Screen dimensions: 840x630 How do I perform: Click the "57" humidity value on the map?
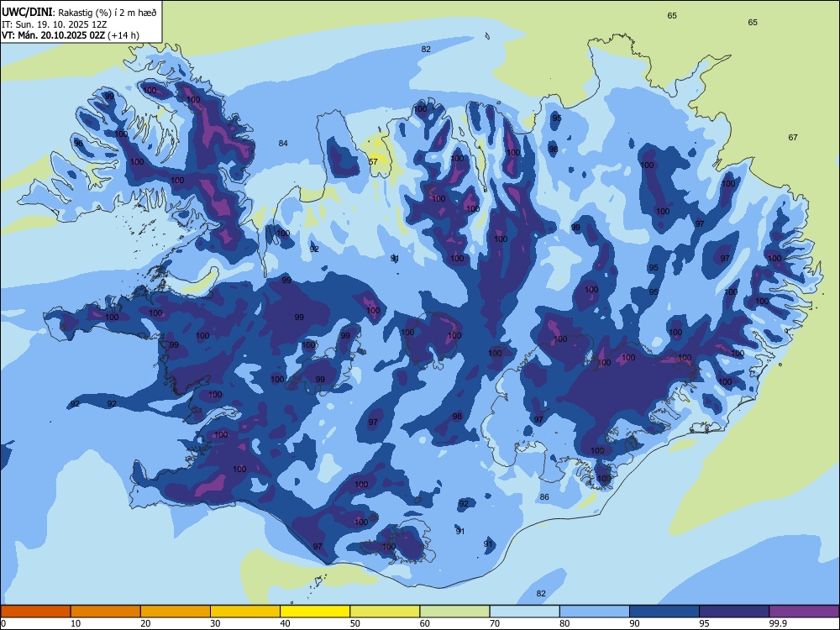(x=374, y=161)
